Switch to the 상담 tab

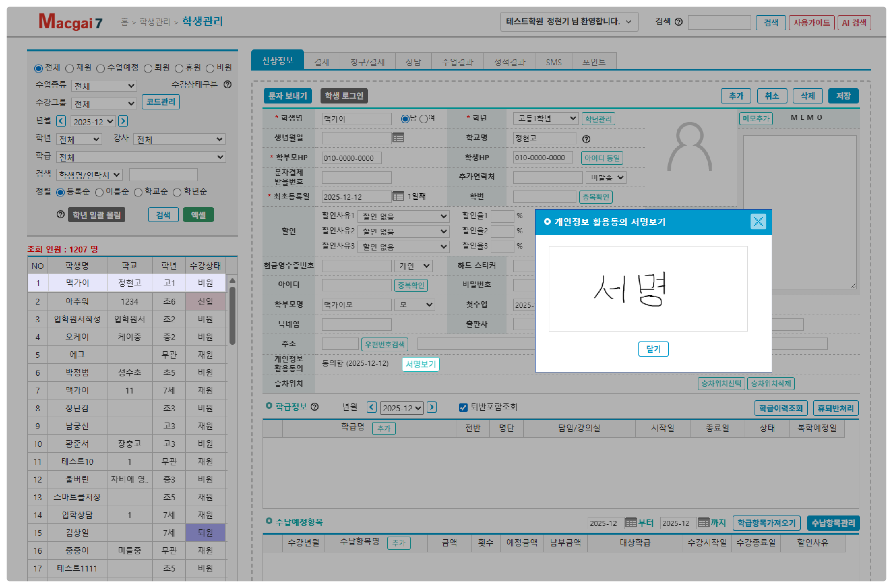pos(413,62)
